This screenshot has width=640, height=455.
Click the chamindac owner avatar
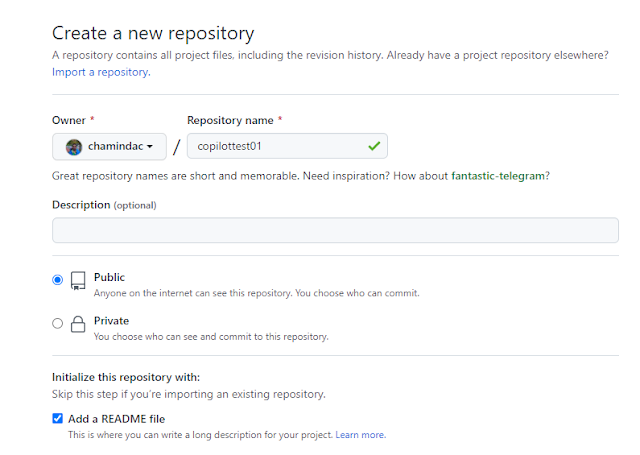(x=74, y=147)
